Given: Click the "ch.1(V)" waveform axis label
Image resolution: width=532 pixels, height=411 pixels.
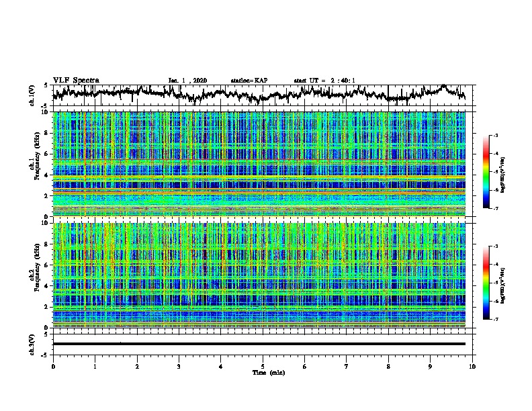Looking at the screenshot, I should click(32, 95).
